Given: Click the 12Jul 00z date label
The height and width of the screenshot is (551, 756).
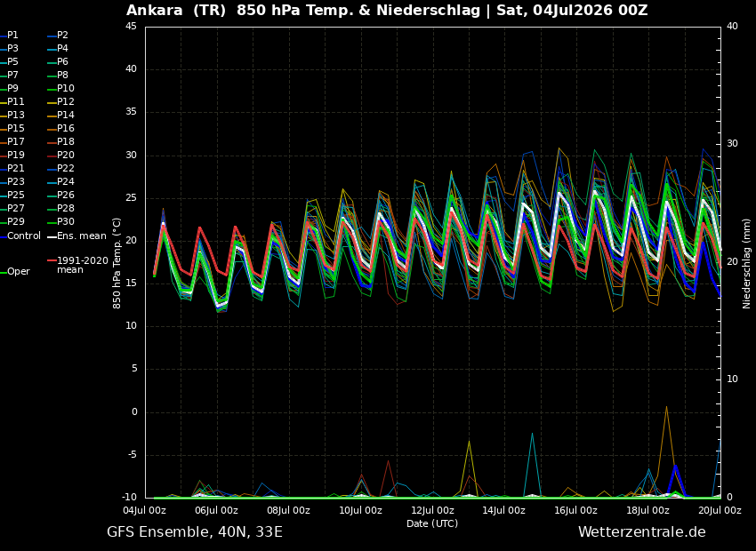Looking at the screenshot, I should click(x=432, y=510).
